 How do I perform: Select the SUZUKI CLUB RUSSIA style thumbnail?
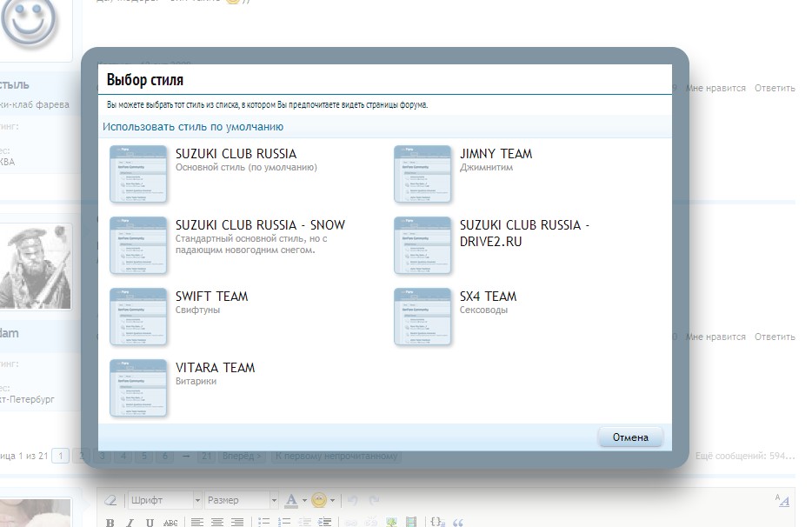(138, 174)
